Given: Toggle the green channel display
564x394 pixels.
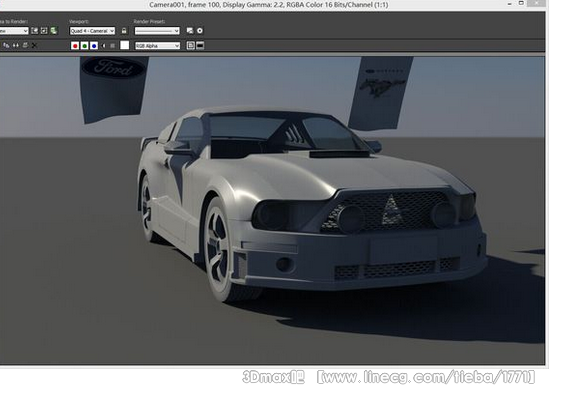Looking at the screenshot, I should pos(85,46).
